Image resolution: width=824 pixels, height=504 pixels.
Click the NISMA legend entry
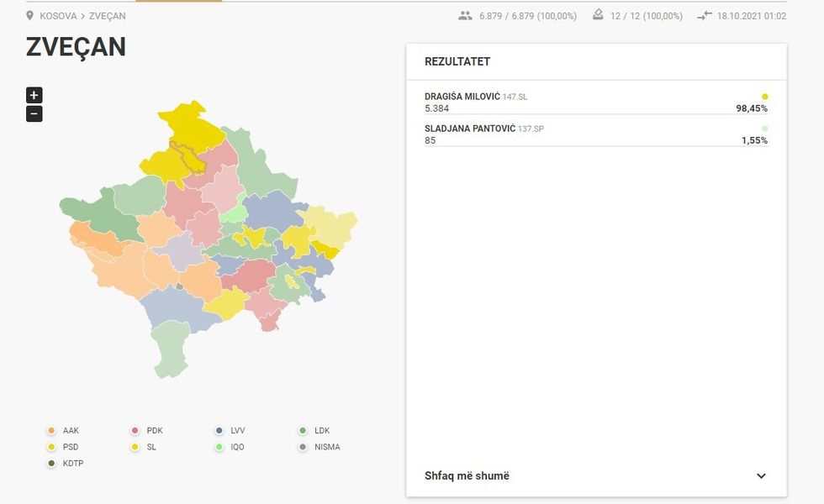[x=320, y=447]
